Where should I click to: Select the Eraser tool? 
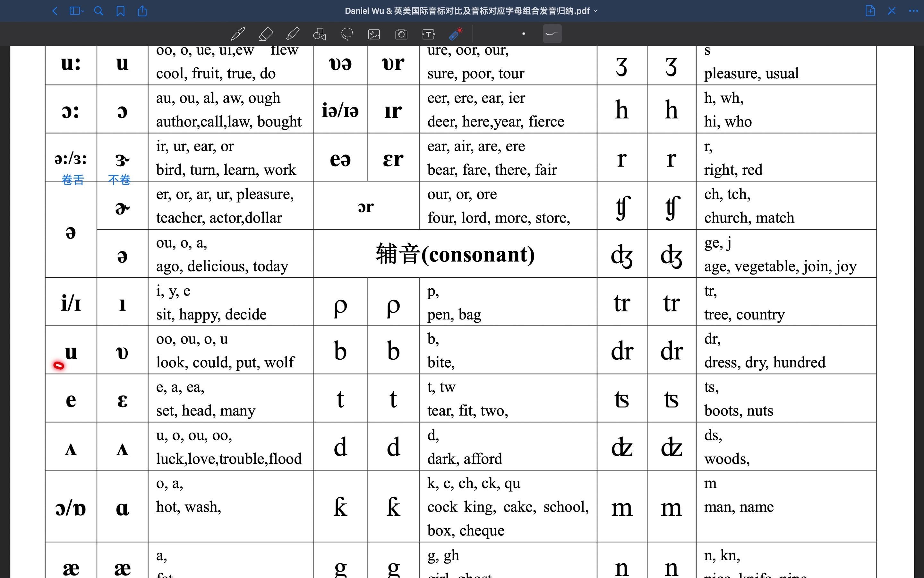point(266,34)
